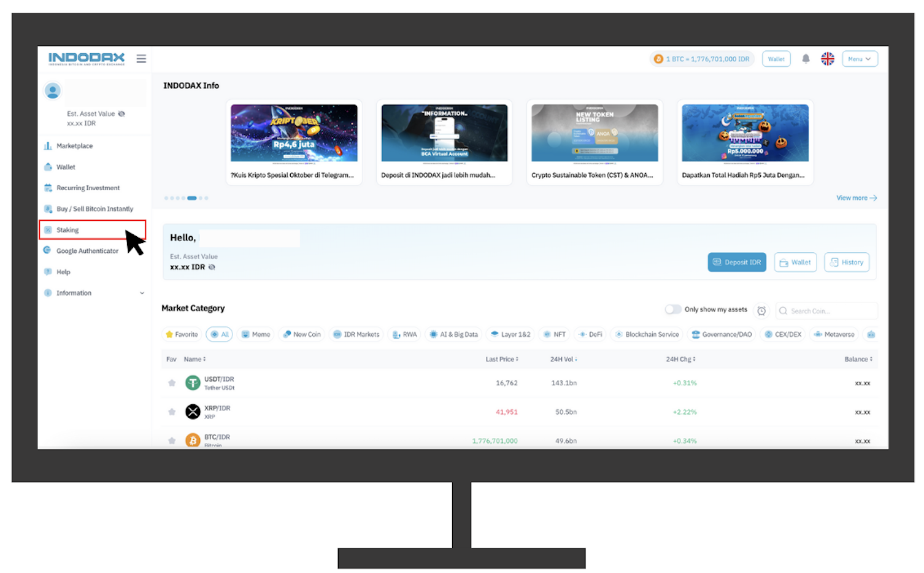The image size is (924, 573).
Task: Open the Menu dropdown in the top right
Action: tap(860, 59)
